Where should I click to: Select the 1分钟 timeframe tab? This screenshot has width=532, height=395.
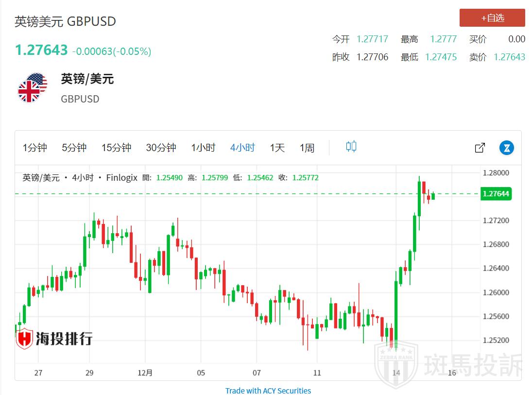[35, 148]
